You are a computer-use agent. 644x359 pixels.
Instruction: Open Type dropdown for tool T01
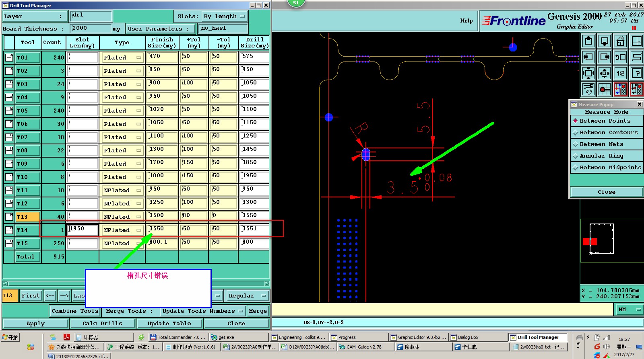click(x=123, y=57)
